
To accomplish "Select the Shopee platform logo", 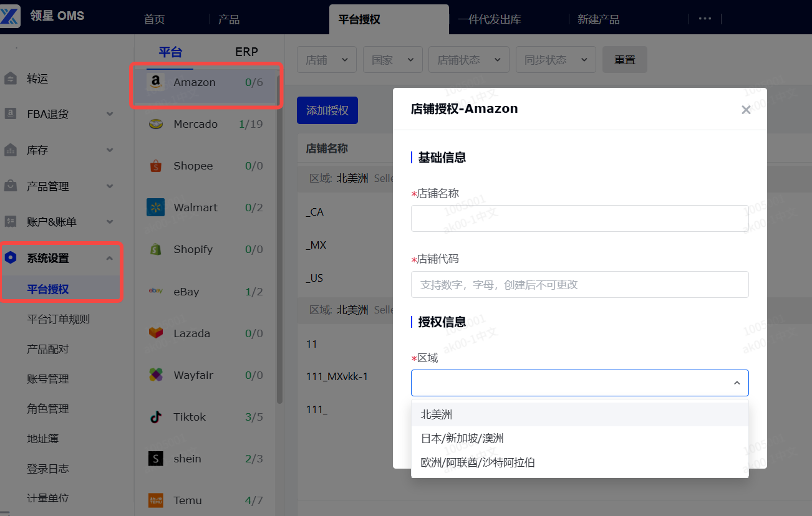I will 156,166.
